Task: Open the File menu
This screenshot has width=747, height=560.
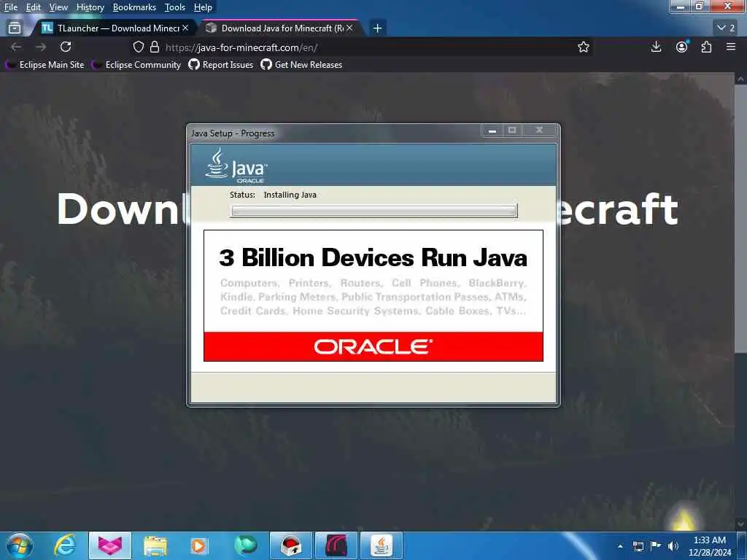Action: [10, 7]
